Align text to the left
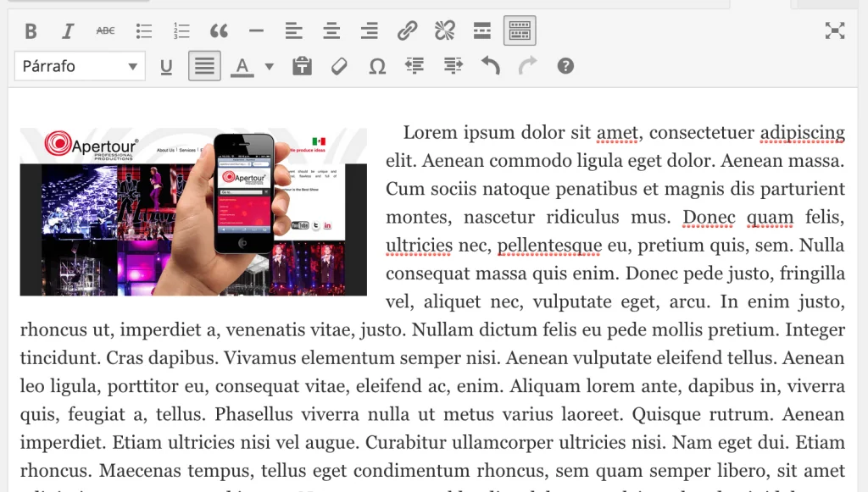This screenshot has height=492, width=868. [x=293, y=31]
